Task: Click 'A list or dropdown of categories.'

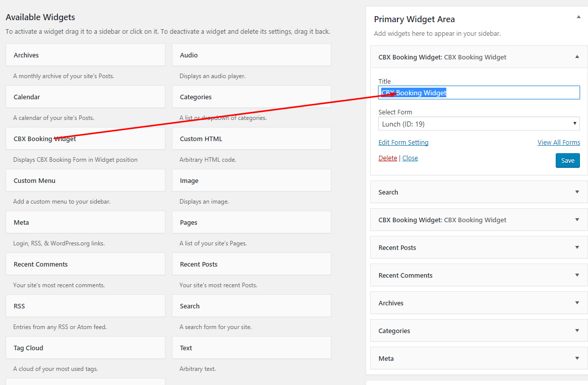Action: pyautogui.click(x=223, y=118)
